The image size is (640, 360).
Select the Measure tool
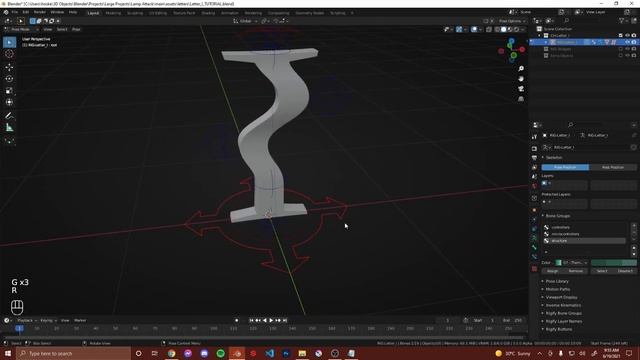pos(9,128)
